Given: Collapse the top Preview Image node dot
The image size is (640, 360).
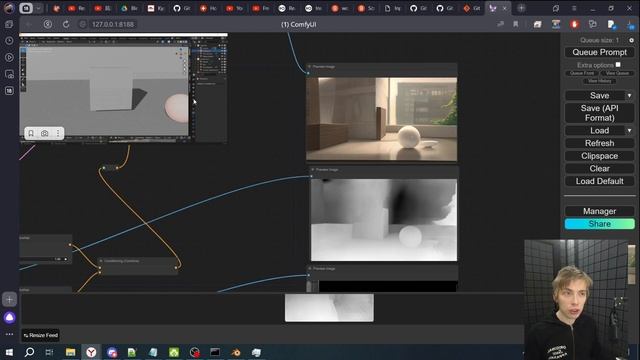Looking at the screenshot, I should point(309,66).
